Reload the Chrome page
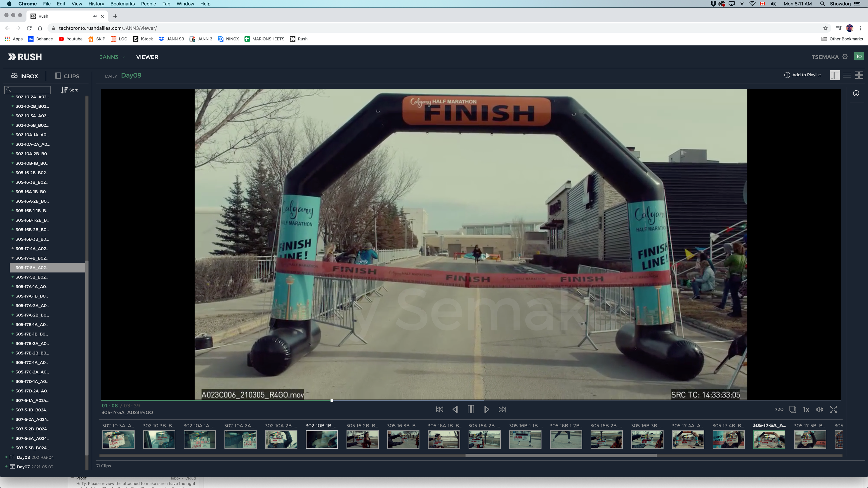Image resolution: width=868 pixels, height=488 pixels. pyautogui.click(x=29, y=28)
